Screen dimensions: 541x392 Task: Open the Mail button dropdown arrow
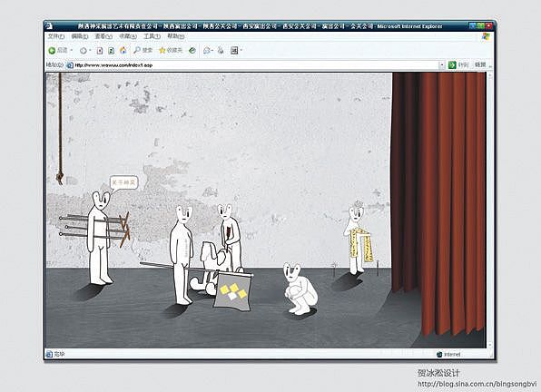click(x=212, y=51)
